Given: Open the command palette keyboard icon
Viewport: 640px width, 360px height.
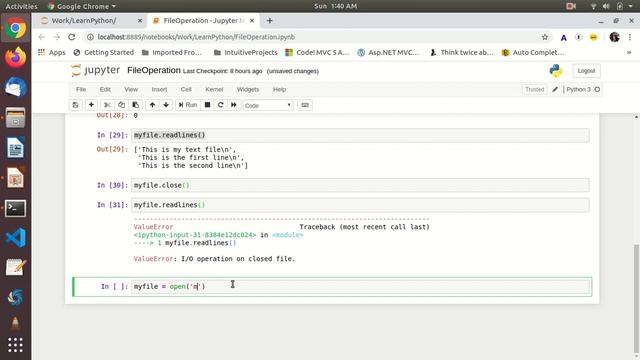Looking at the screenshot, I should coord(305,105).
